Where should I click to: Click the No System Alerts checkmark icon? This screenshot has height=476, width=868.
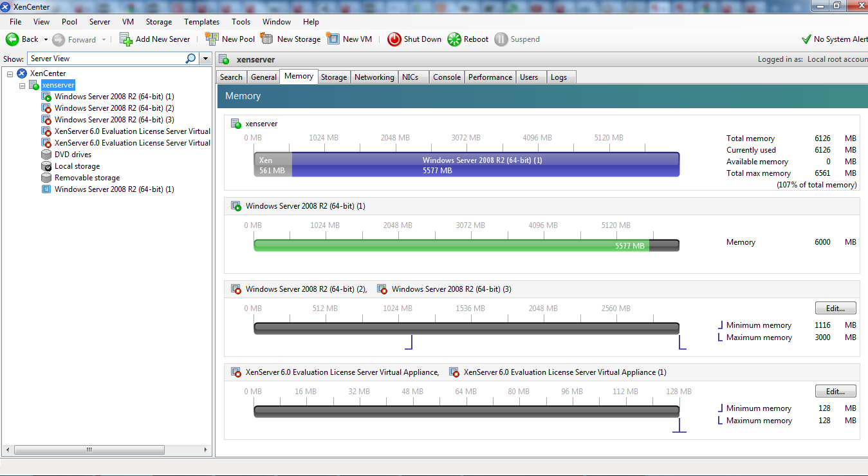click(x=806, y=39)
